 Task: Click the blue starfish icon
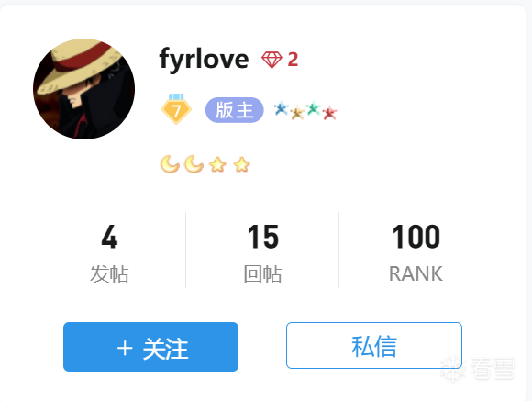pyautogui.click(x=282, y=108)
